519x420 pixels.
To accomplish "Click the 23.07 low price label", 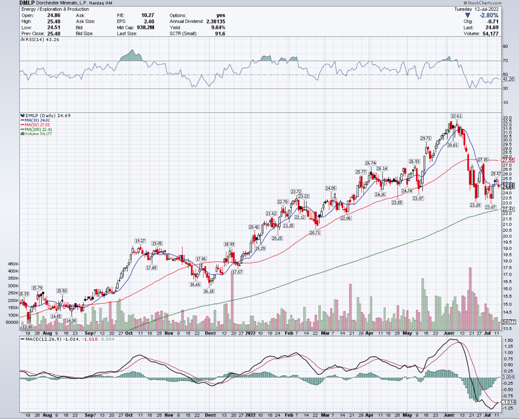I will pos(490,207).
